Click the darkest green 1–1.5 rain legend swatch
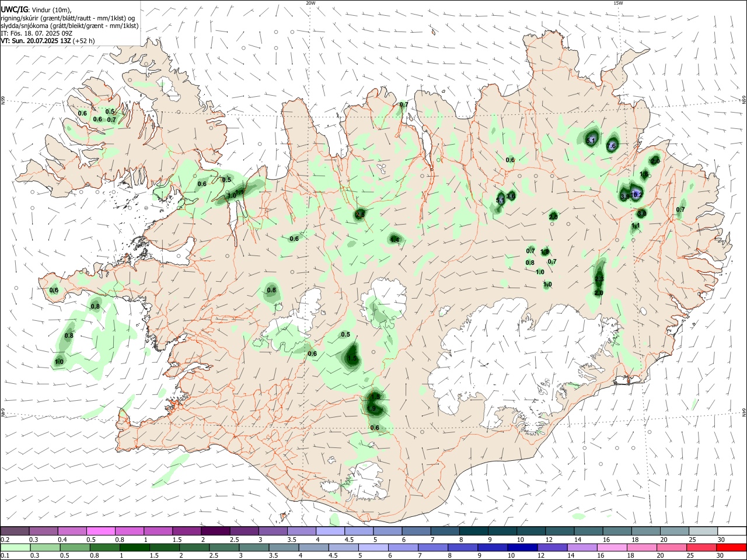The width and height of the screenshot is (747, 560). [x=135, y=547]
